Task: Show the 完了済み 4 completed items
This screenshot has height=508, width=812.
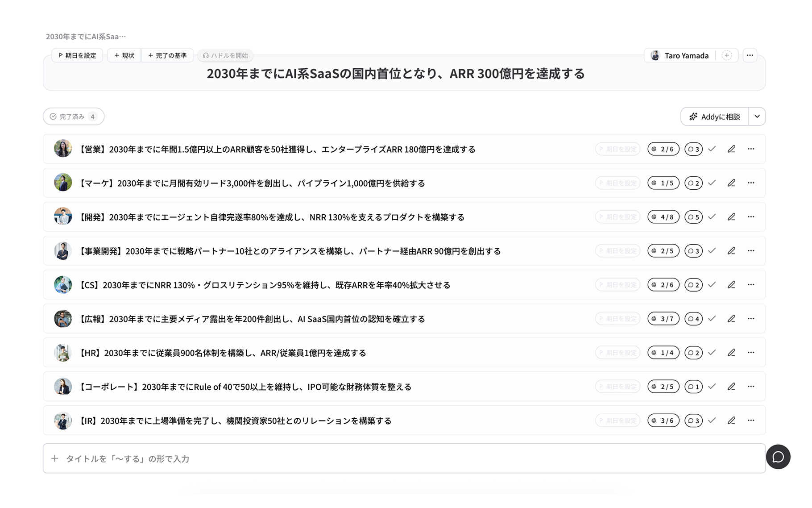Action: (x=74, y=117)
